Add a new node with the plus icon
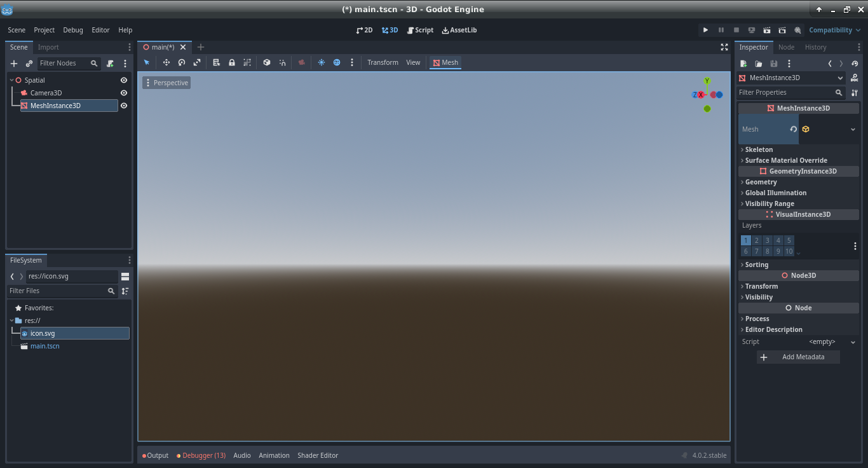The width and height of the screenshot is (868, 468). tap(14, 64)
